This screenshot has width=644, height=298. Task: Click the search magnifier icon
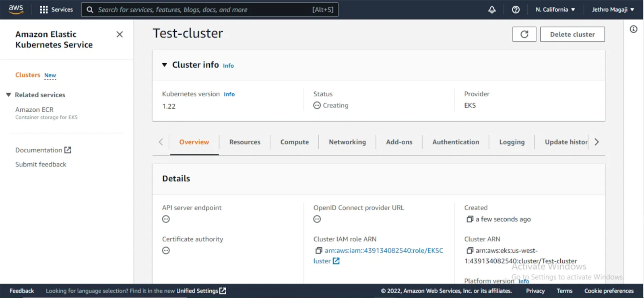(x=90, y=10)
